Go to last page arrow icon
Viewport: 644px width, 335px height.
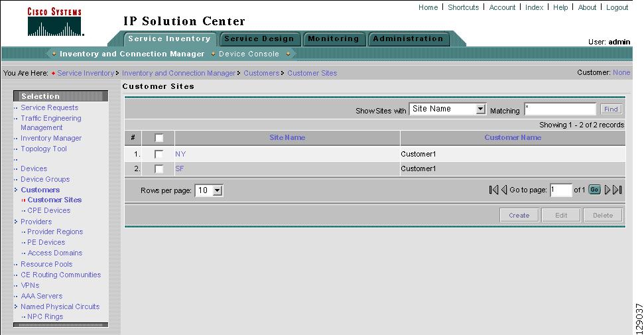pyautogui.click(x=617, y=190)
